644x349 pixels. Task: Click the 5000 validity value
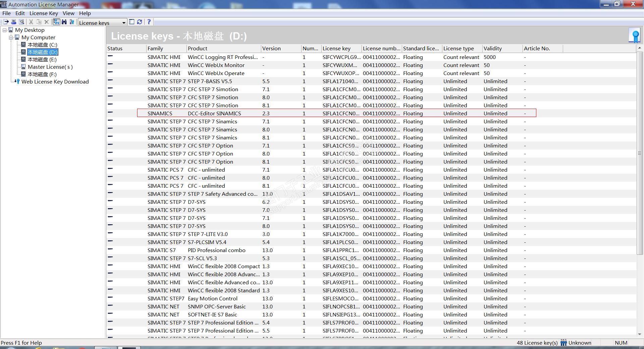click(x=490, y=57)
